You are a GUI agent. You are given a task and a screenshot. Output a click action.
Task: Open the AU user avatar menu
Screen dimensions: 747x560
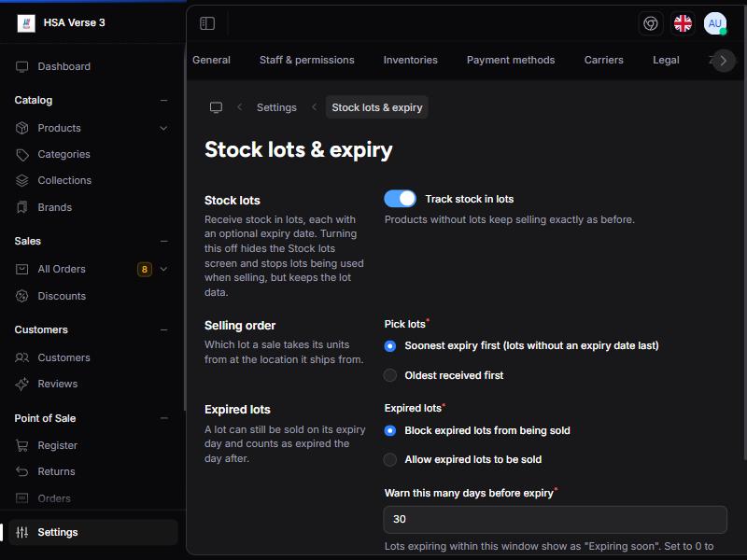click(714, 23)
